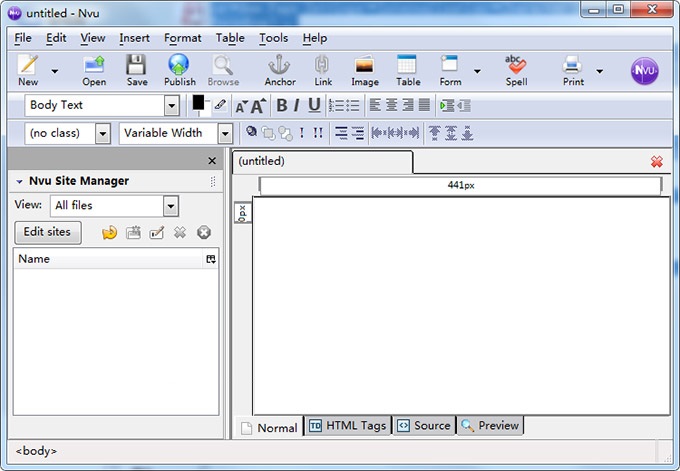Viewport: 680px width, 471px height.
Task: Click the black text color swatch
Action: (198, 102)
